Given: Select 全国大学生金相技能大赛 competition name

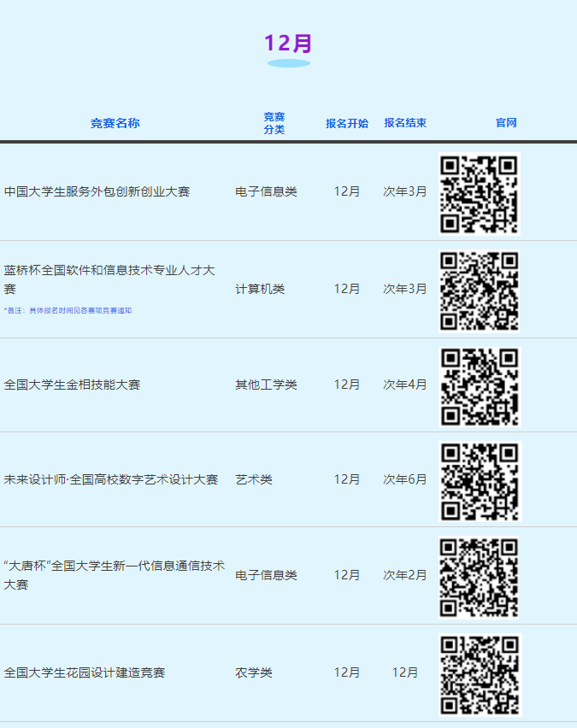Looking at the screenshot, I should [72, 385].
